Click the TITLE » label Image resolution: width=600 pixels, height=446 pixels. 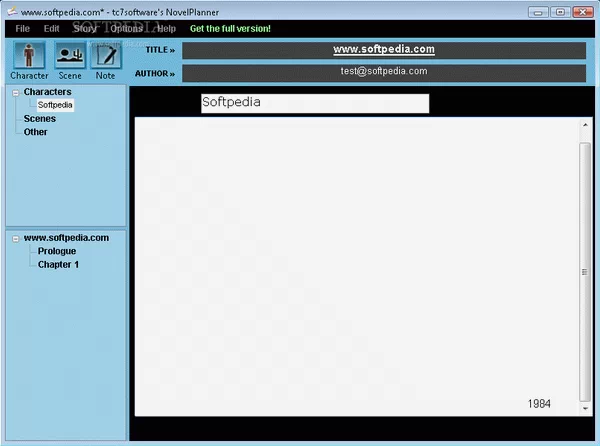point(160,50)
